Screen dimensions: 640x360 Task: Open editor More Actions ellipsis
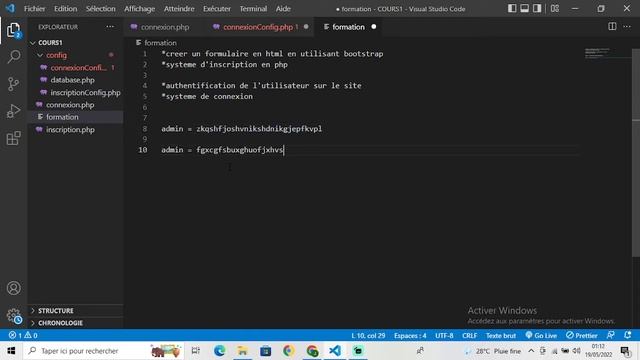[x=627, y=27]
